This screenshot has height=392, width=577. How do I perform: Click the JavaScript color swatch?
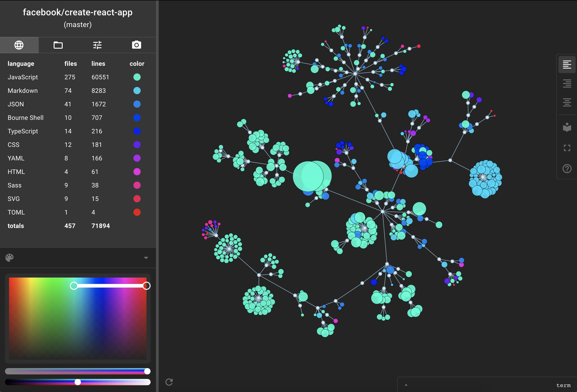click(x=137, y=77)
